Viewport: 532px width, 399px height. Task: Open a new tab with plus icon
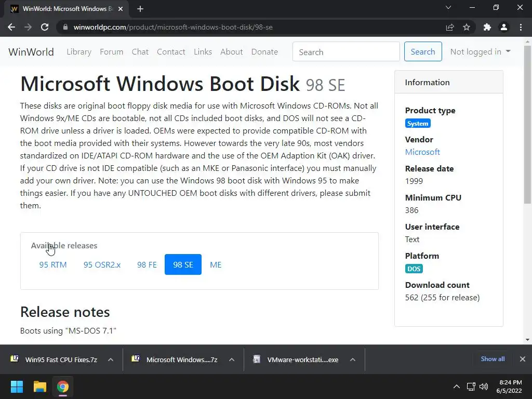tap(140, 9)
